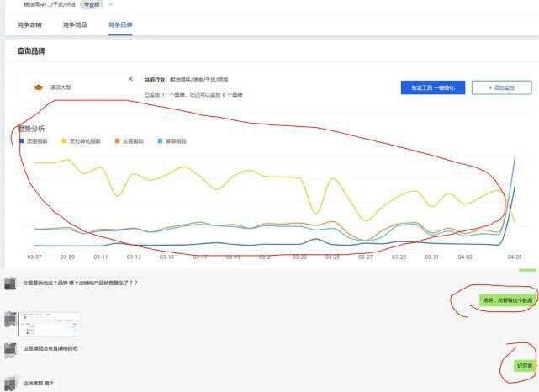The image size is (539, 392).
Task: Remove the selected brand with the X icon
Action: pyautogui.click(x=130, y=78)
